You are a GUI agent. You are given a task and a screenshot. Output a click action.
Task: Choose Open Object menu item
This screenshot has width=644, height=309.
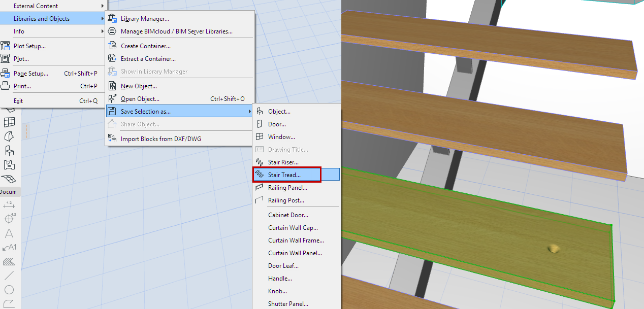coord(179,99)
